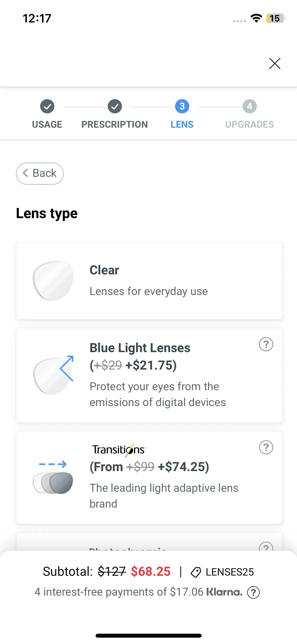297x644 pixels.
Task: Switch to the USAGE step label
Action: pyautogui.click(x=47, y=125)
